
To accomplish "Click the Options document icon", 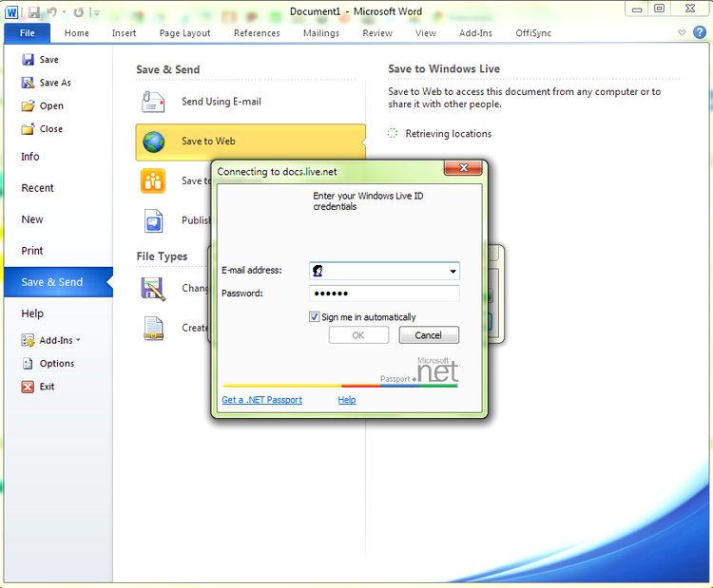I will 28,364.
